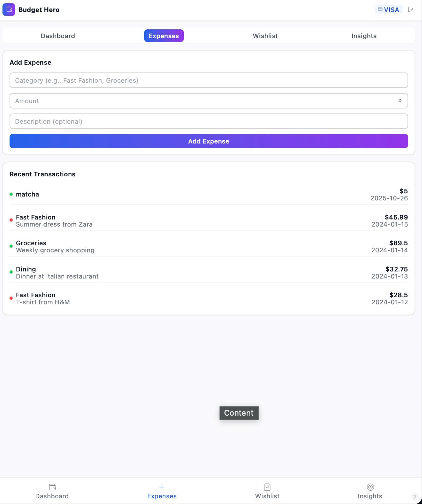Open the Dashboard tab at top
This screenshot has height=504, width=422.
pos(58,36)
